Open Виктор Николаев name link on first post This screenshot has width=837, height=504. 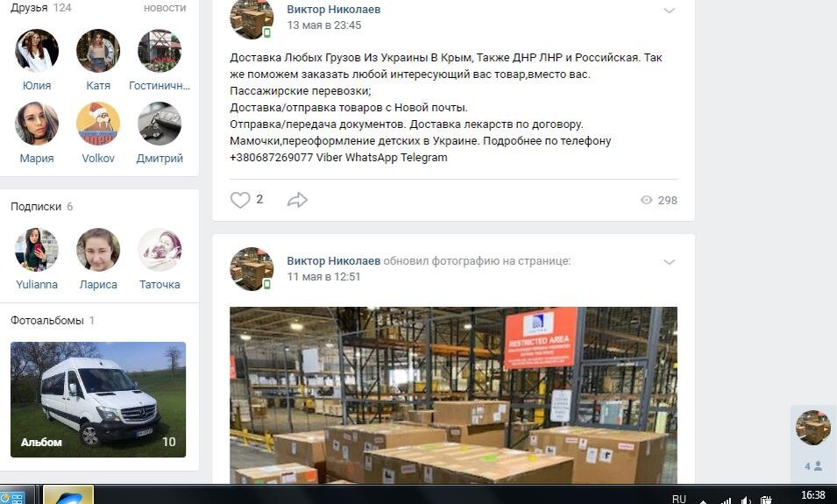click(334, 9)
